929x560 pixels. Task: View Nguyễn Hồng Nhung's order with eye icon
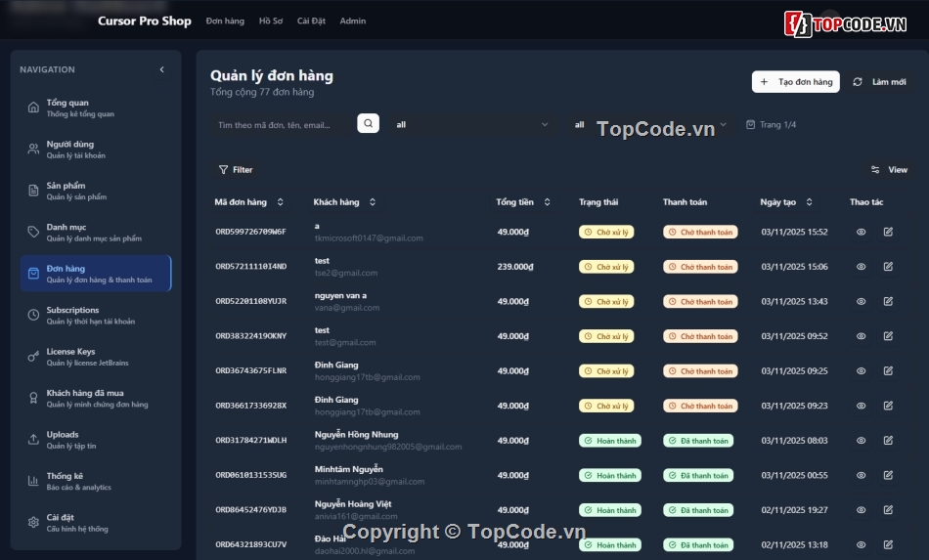coord(861,441)
